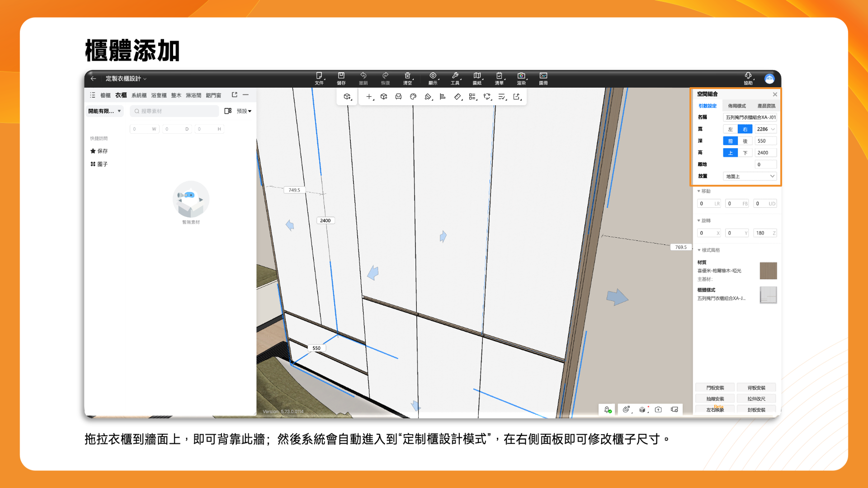Click the wood material swatch under 材質
868x488 pixels.
tap(768, 271)
